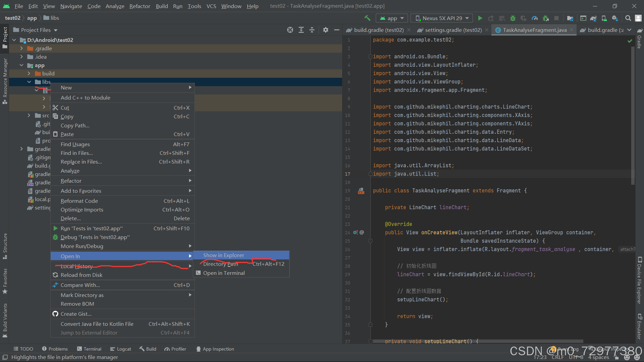Open the Device Manager toolbar icon
Image resolution: width=644 pixels, height=362 pixels.
(x=603, y=18)
